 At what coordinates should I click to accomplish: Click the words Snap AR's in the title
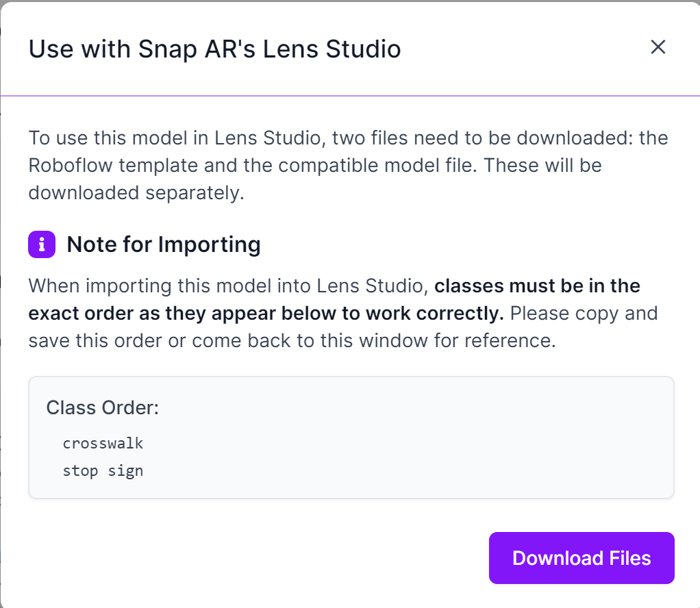coord(197,49)
